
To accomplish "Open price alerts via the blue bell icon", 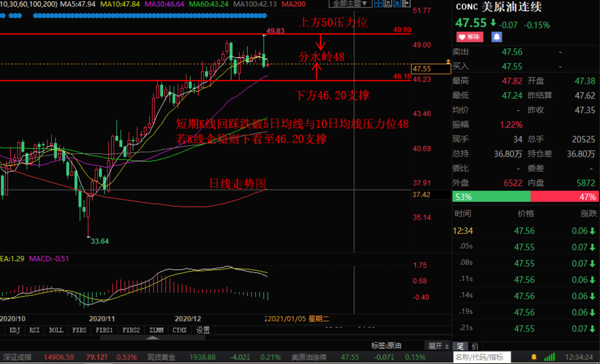I will click(497, 37).
